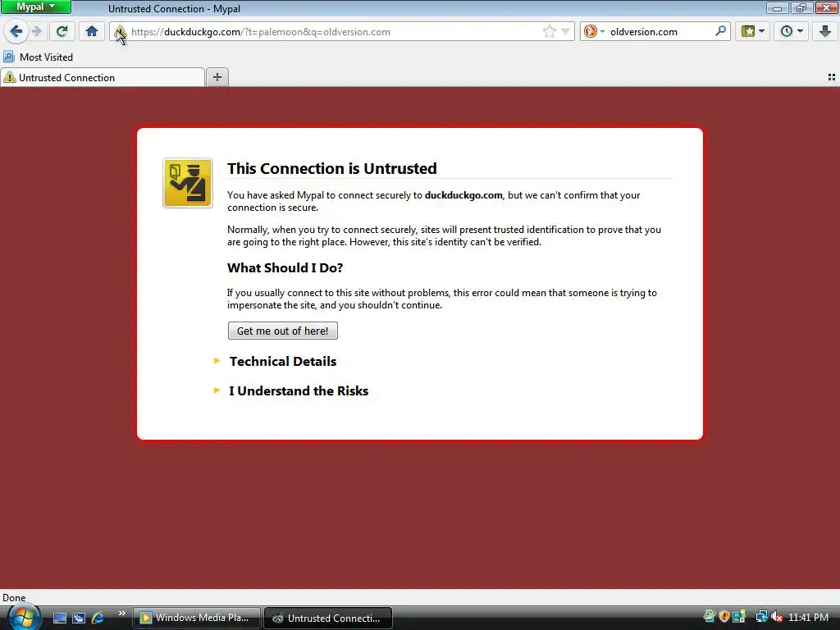Click the customs officer warning icon
The height and width of the screenshot is (630, 840).
pos(188,183)
